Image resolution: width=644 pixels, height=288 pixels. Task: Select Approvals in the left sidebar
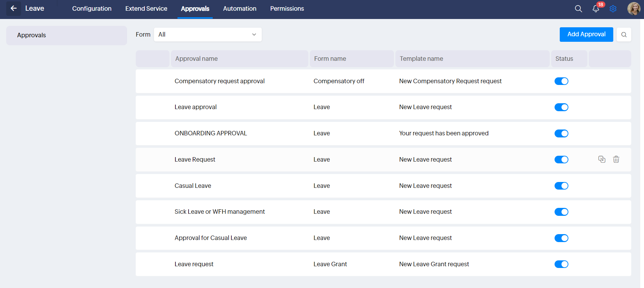[x=66, y=35]
